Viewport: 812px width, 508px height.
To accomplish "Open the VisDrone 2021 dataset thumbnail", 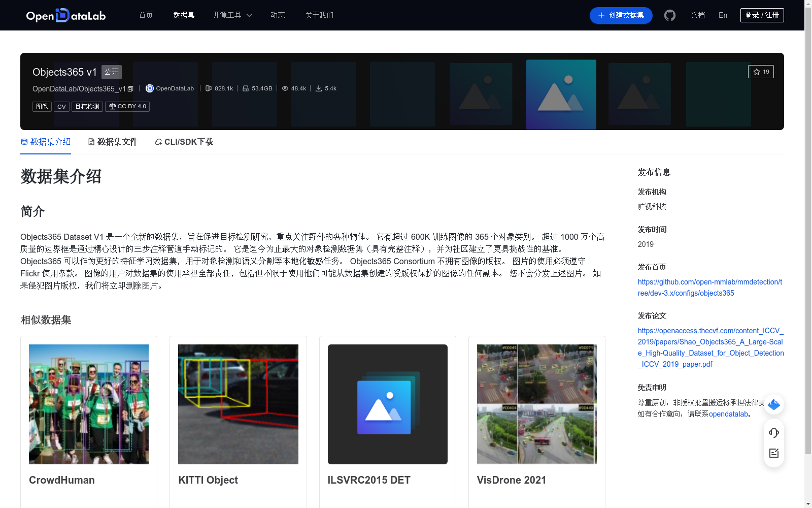I will pos(537,404).
